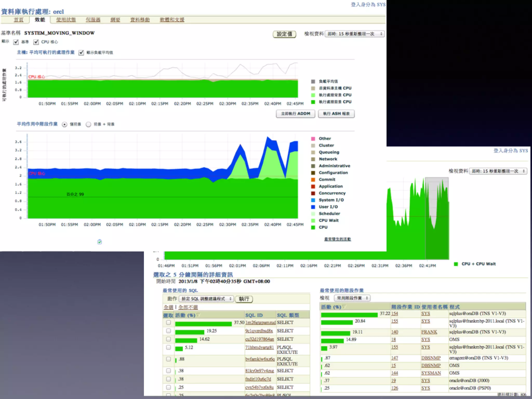Check the box for SQL 1m26gtgpamzud row
The width and height of the screenshot is (532, 399).
click(169, 322)
